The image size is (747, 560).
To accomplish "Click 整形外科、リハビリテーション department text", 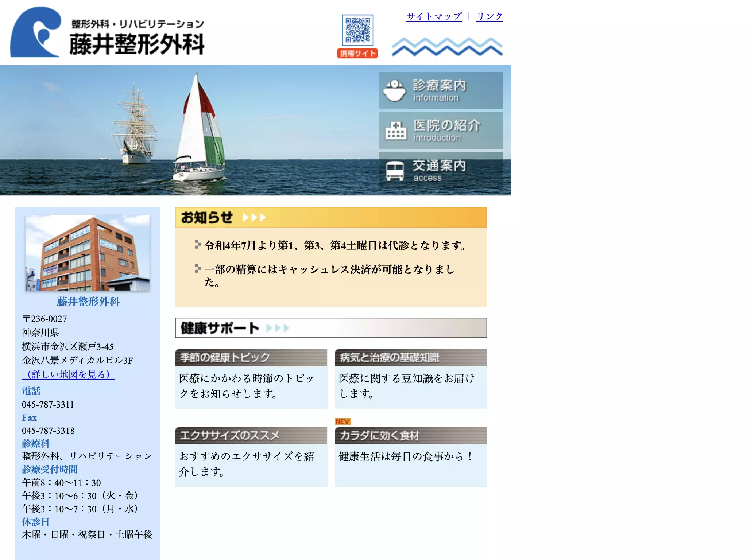I will point(87,456).
